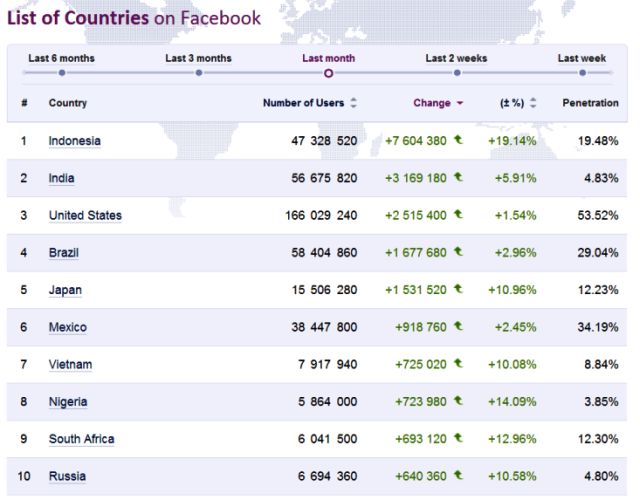
Task: Choose the Last week period label
Action: (x=582, y=58)
